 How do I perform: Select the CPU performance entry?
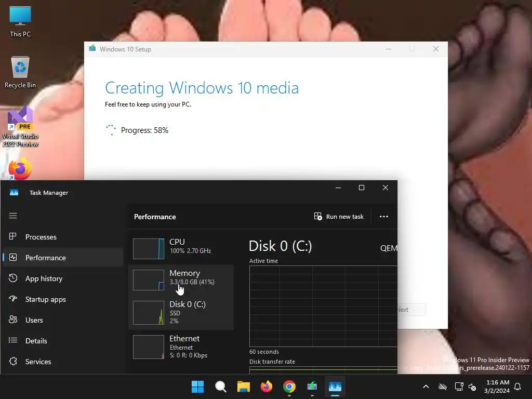(181, 248)
